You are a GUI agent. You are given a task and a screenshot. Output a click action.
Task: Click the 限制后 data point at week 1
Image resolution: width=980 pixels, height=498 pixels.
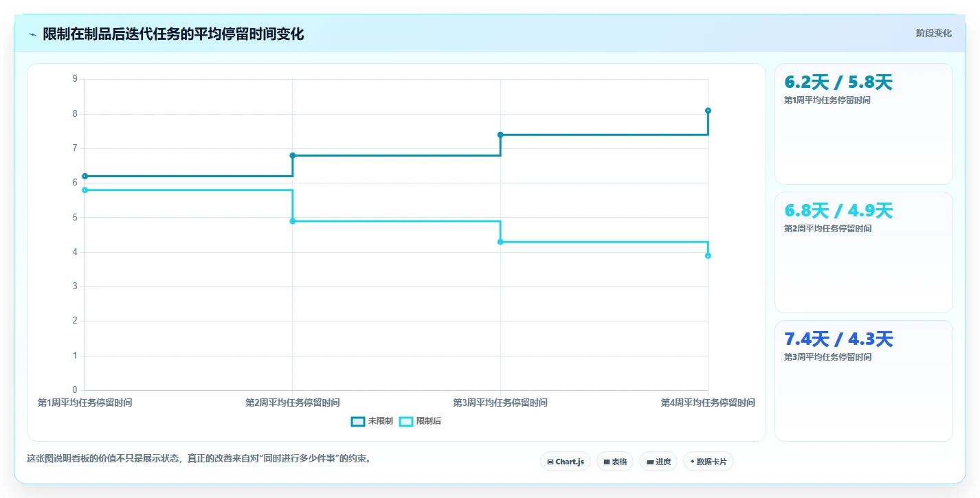tap(85, 190)
